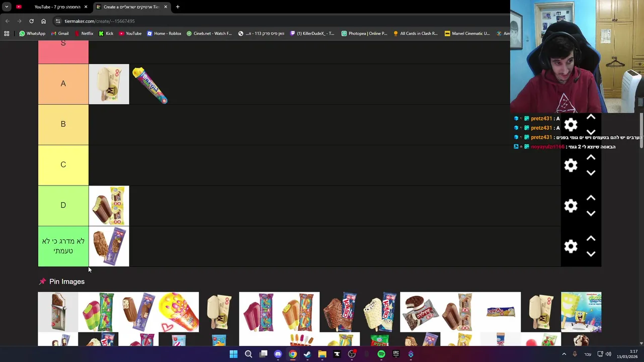The height and width of the screenshot is (362, 644).
Task: Select the Milka ice cream in the bottom tier
Action: [x=109, y=246]
